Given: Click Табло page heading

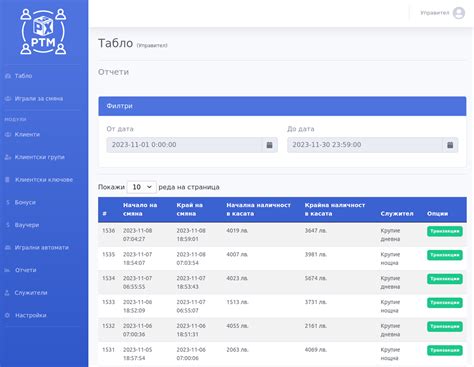Looking at the screenshot, I should (x=115, y=43).
